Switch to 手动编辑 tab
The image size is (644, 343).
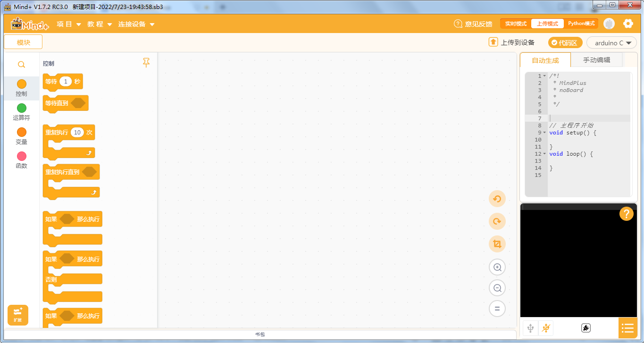pyautogui.click(x=597, y=60)
